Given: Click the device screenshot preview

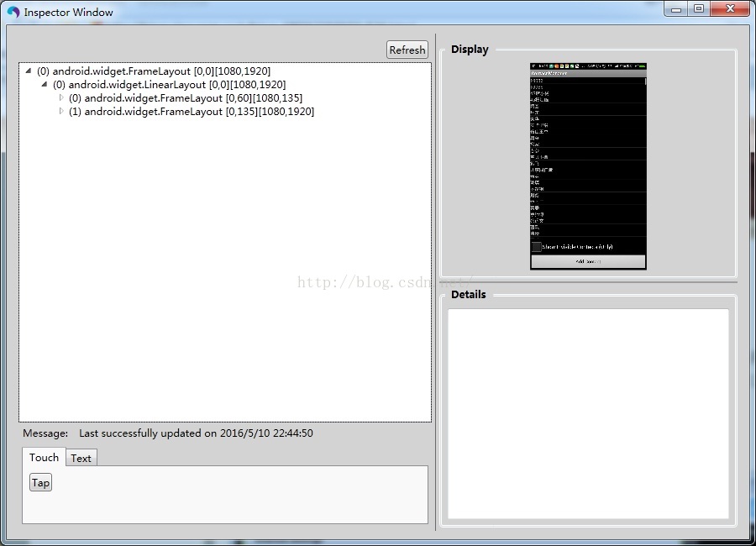Looking at the screenshot, I should pos(588,166).
